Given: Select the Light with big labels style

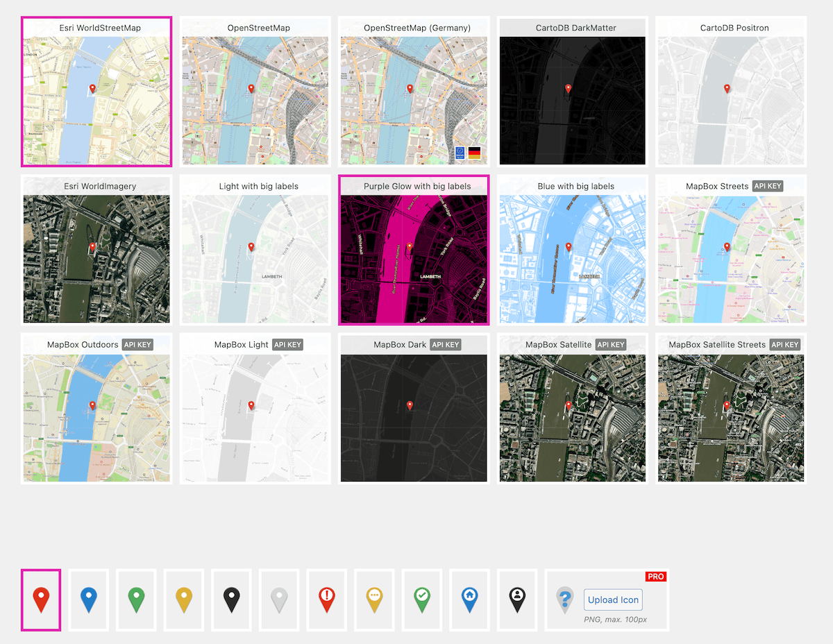Looking at the screenshot, I should (255, 250).
